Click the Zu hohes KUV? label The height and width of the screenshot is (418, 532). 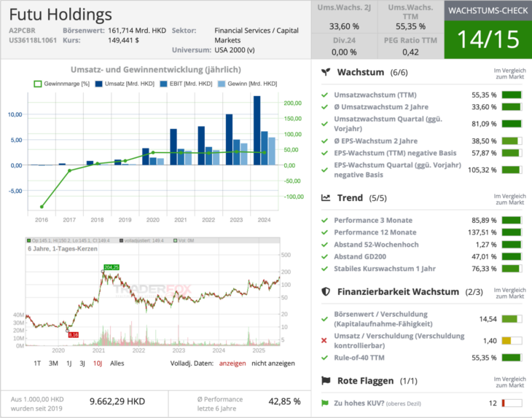click(x=359, y=403)
